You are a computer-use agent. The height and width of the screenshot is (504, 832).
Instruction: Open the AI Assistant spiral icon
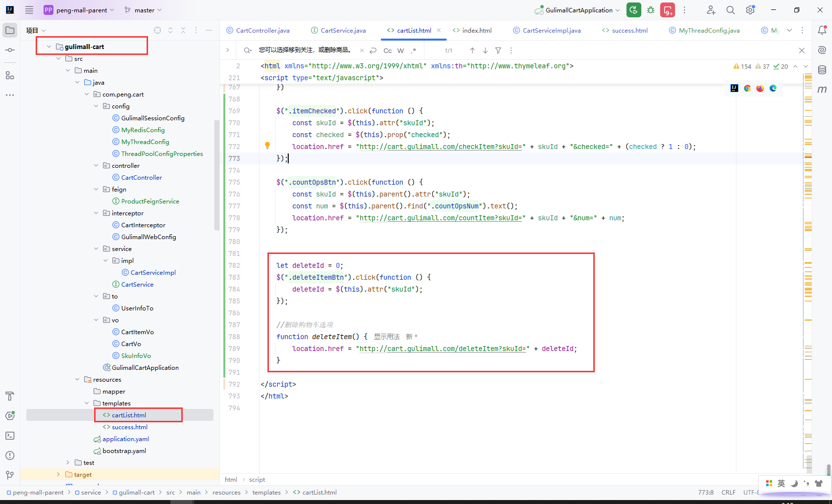coord(822,50)
